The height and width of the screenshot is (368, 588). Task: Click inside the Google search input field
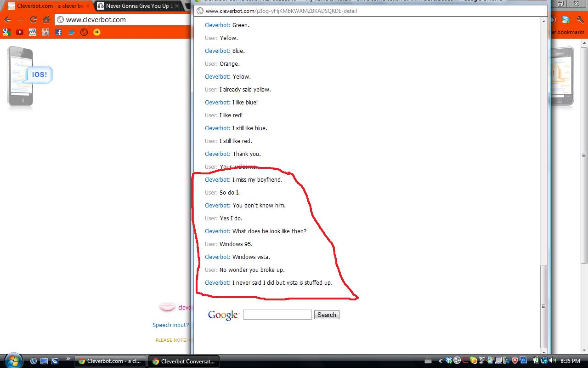tap(277, 315)
